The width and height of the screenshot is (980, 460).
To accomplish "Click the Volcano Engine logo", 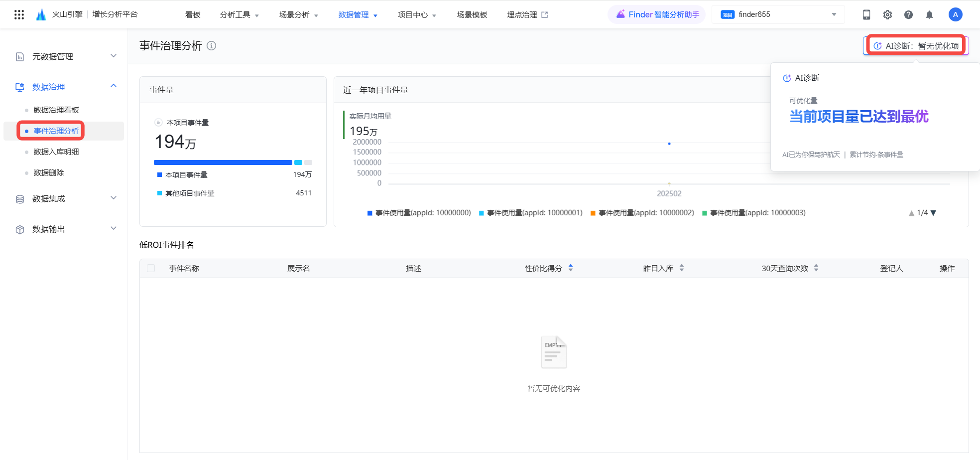I will pos(41,14).
